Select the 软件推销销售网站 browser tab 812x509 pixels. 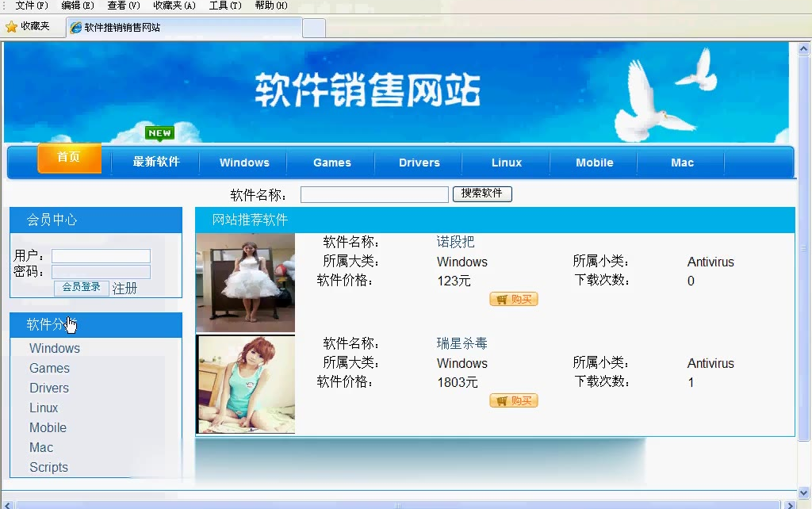click(184, 28)
